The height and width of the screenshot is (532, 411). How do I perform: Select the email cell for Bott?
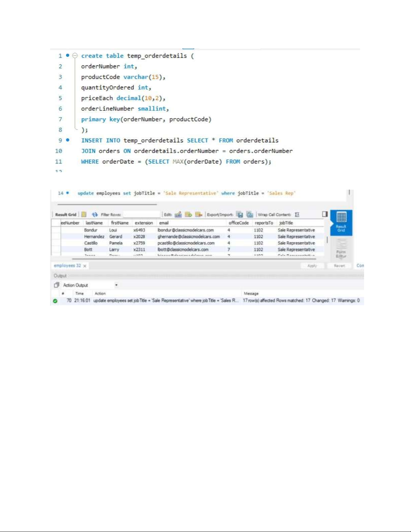[183, 250]
